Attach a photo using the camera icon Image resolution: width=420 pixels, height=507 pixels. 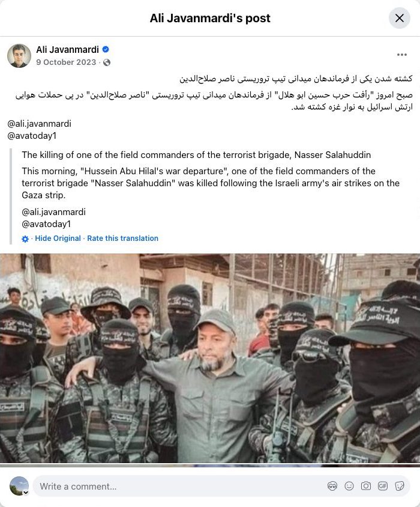pyautogui.click(x=366, y=485)
